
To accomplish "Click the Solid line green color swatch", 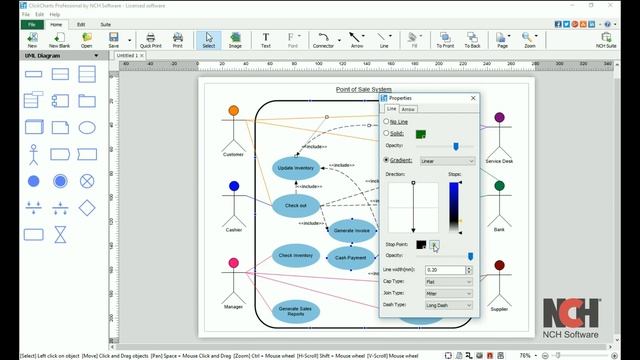I will click(x=421, y=134).
